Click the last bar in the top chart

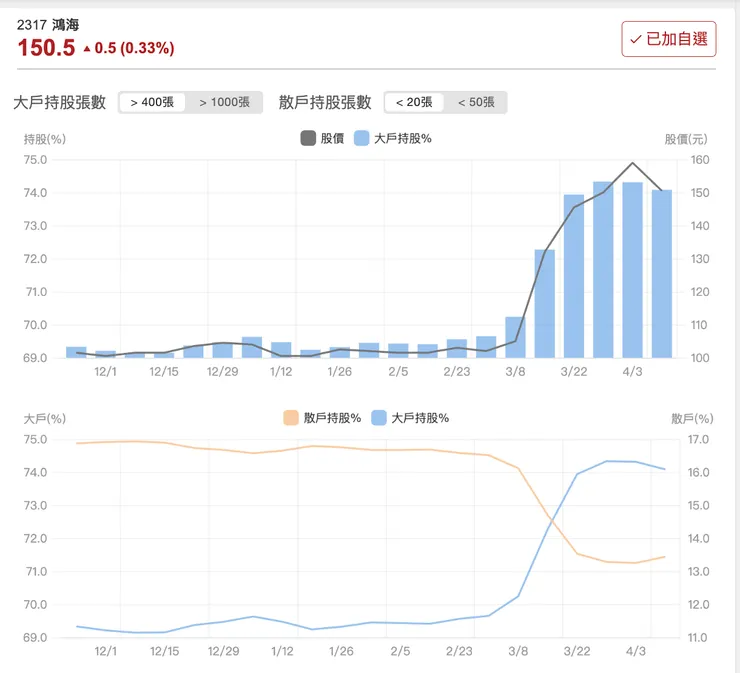point(662,274)
